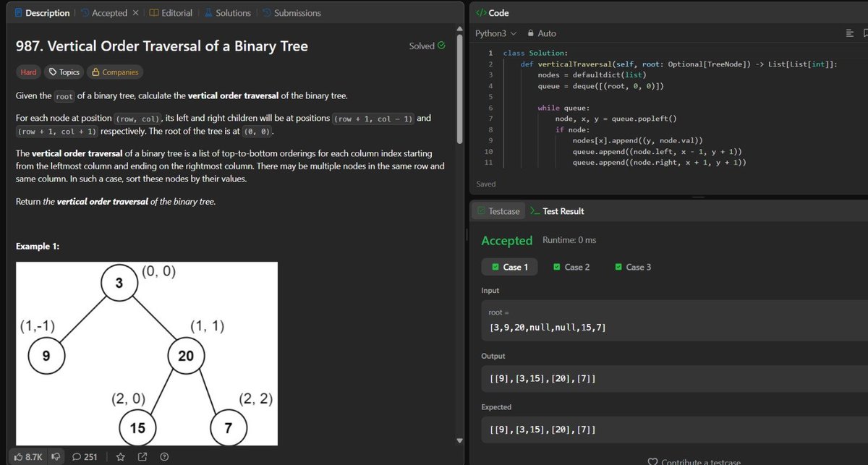Open the Editorial tab
The image size is (868, 465).
tap(171, 13)
